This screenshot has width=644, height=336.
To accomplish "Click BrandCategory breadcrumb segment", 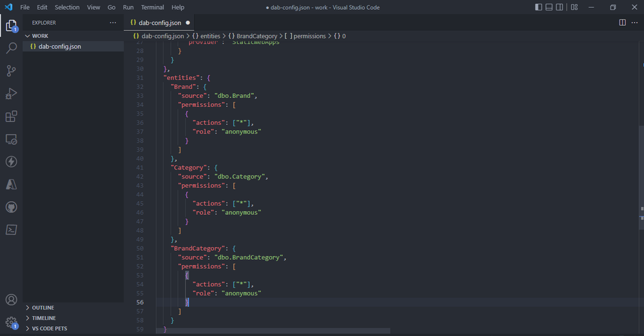I will pyautogui.click(x=253, y=36).
